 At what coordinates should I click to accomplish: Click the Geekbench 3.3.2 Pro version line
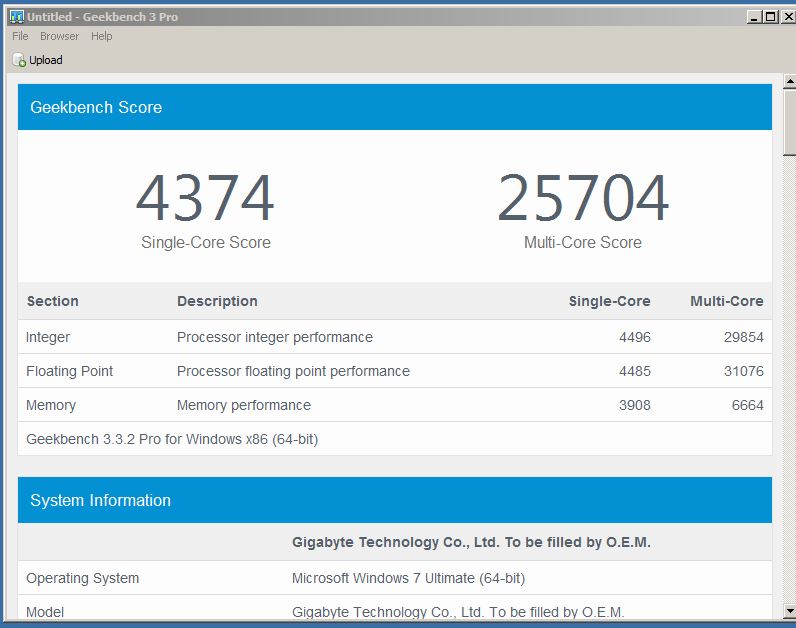pos(172,439)
